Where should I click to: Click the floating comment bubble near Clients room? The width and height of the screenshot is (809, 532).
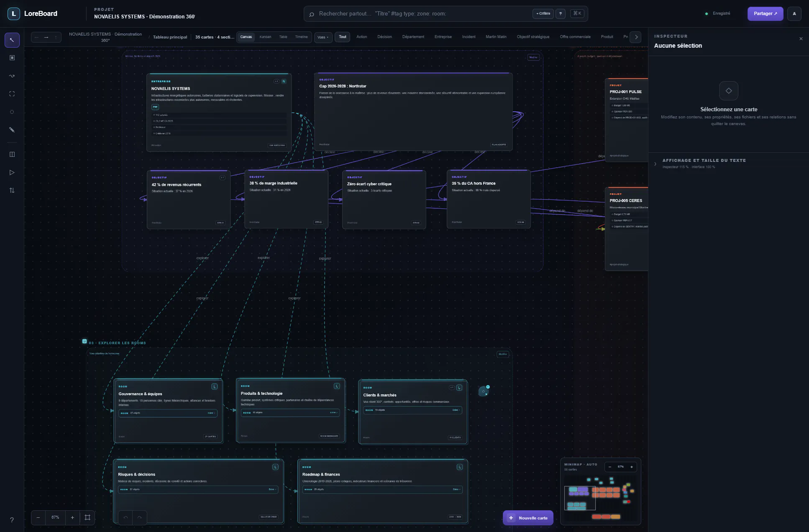coord(484,391)
